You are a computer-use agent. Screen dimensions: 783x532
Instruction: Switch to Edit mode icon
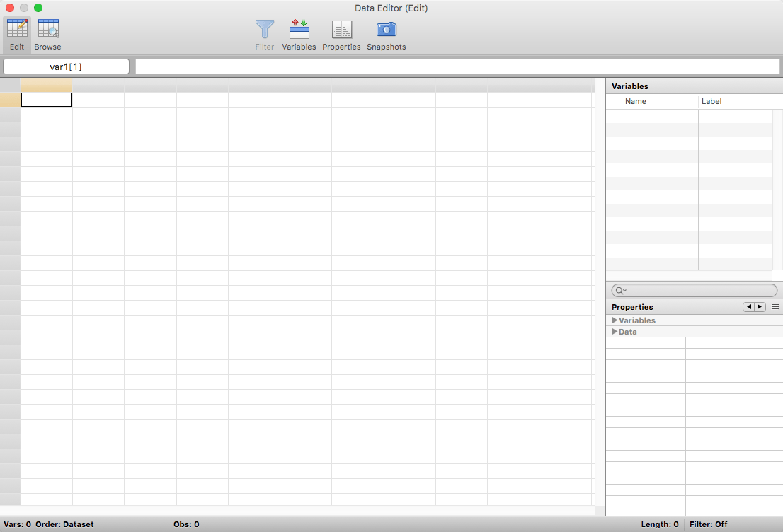17,28
